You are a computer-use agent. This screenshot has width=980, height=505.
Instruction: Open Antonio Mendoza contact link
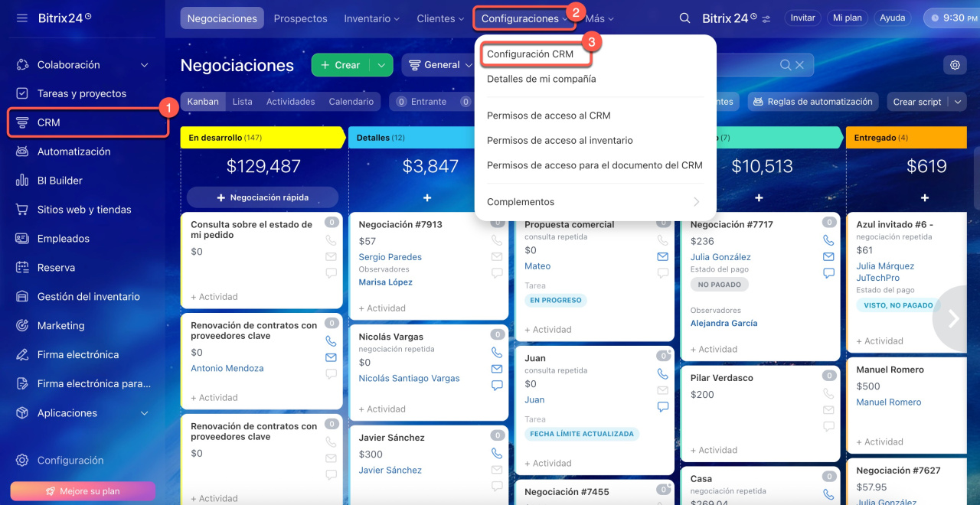click(x=227, y=369)
